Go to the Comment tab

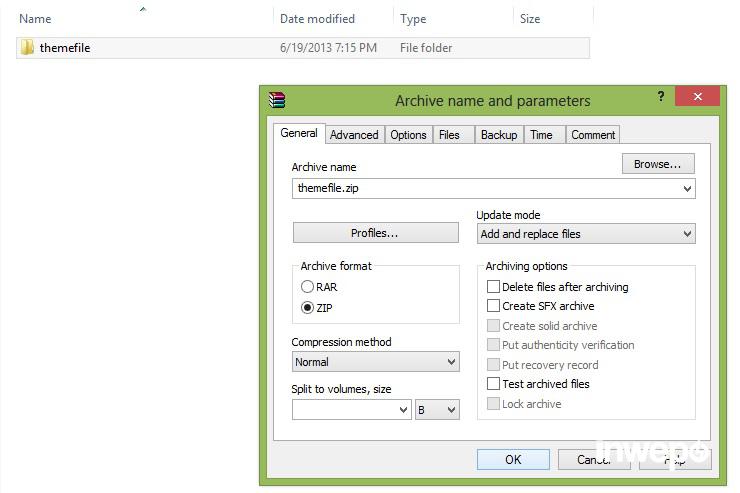pos(593,135)
